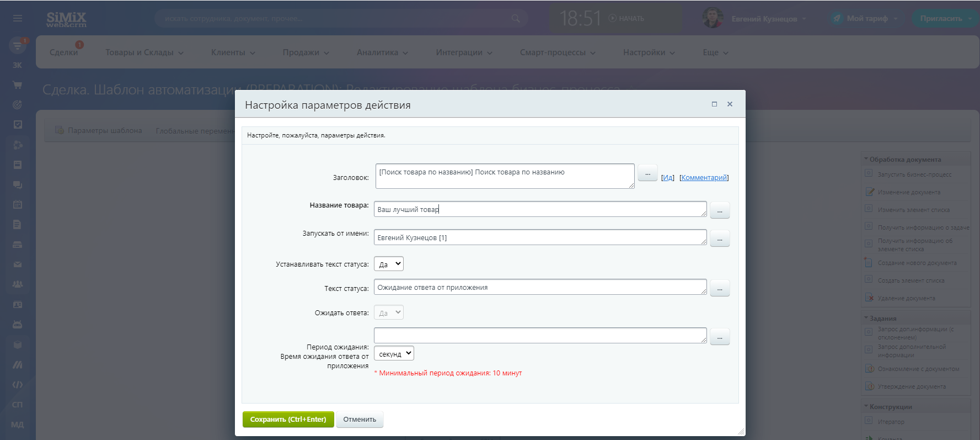The width and height of the screenshot is (980, 440).
Task: Click the Android robot icon in left sidebar
Action: pos(18,325)
